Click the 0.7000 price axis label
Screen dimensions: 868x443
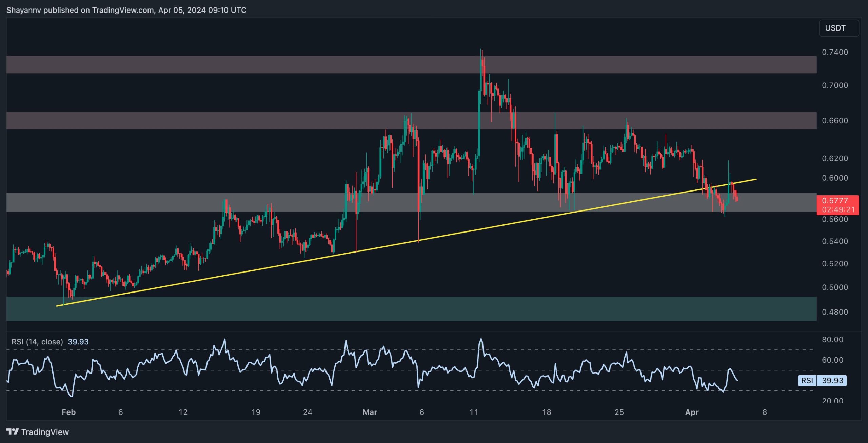coord(835,85)
